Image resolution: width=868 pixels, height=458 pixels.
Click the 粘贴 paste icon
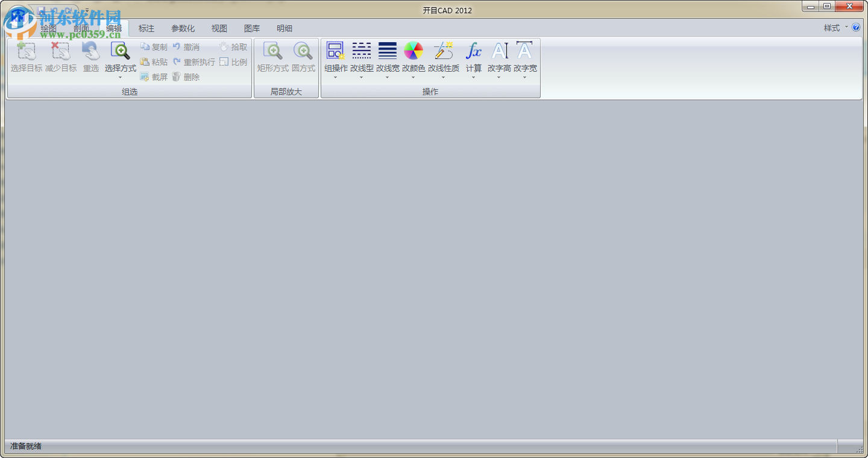point(145,61)
